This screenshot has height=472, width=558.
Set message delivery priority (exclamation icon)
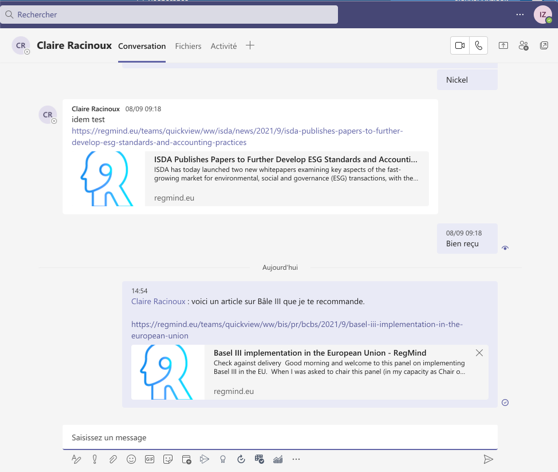click(95, 459)
